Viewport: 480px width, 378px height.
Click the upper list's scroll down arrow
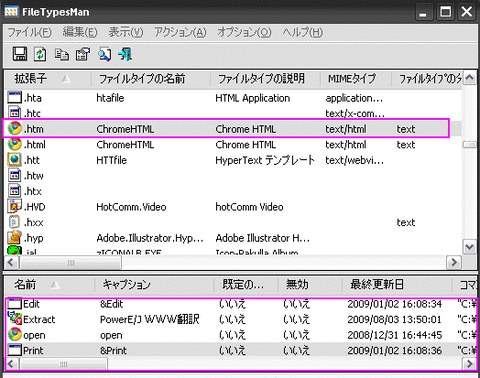coord(469,247)
